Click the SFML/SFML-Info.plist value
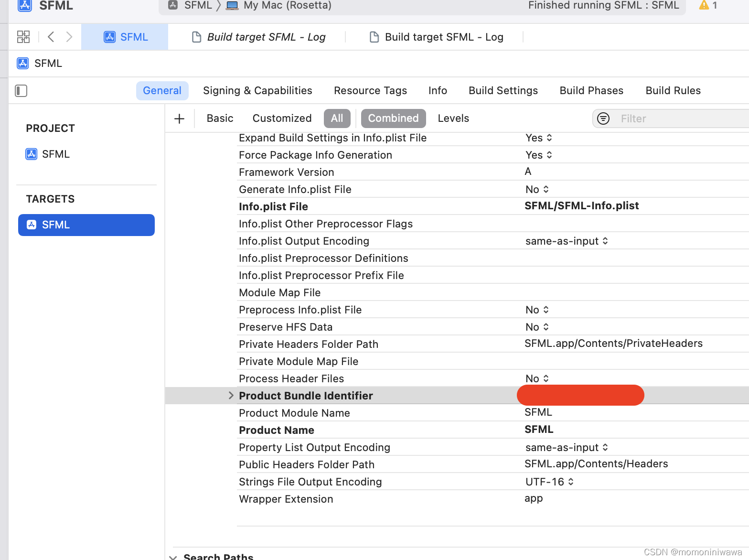 pyautogui.click(x=582, y=205)
